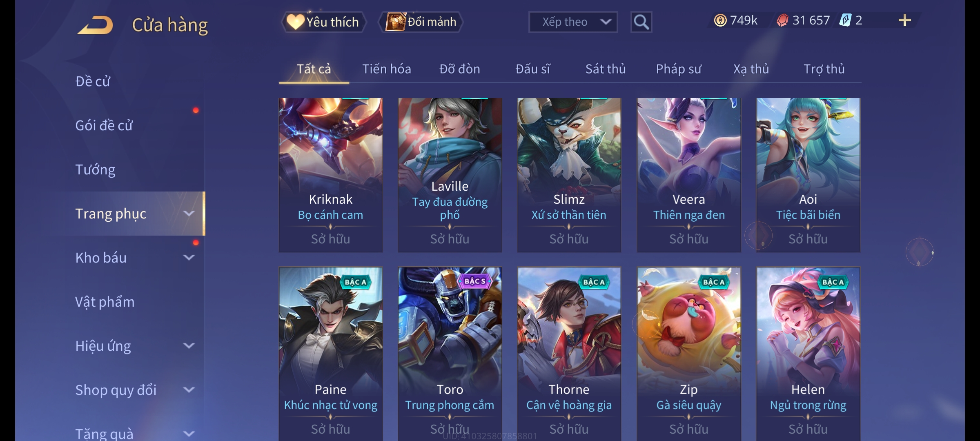Tap the plus icon to add currency

click(904, 20)
